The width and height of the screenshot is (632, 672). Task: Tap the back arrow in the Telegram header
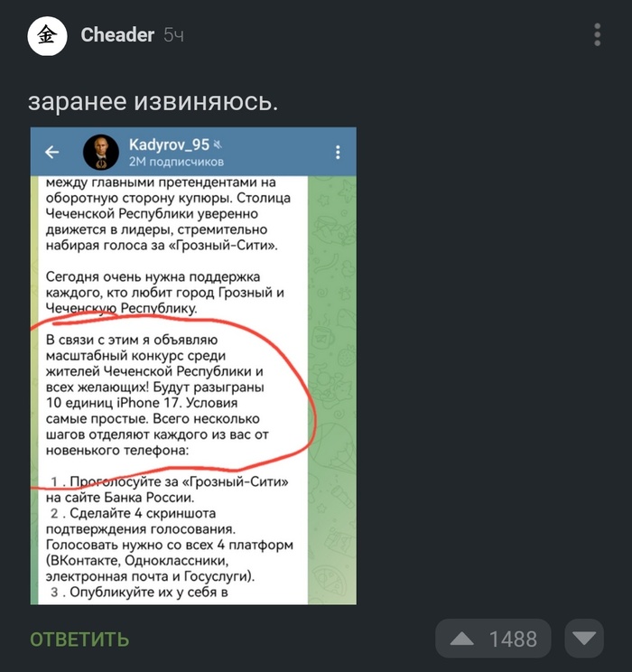[52, 152]
